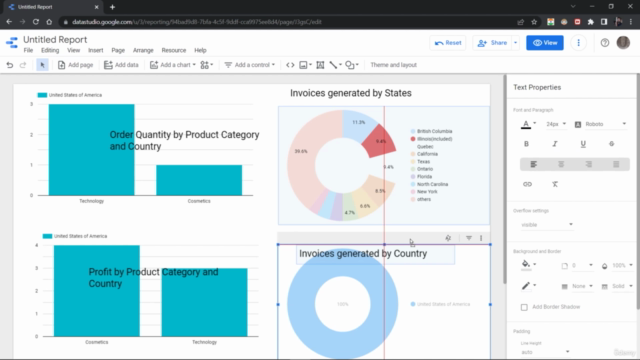
Task: Insert a text box from the toolbar
Action: tap(320, 65)
